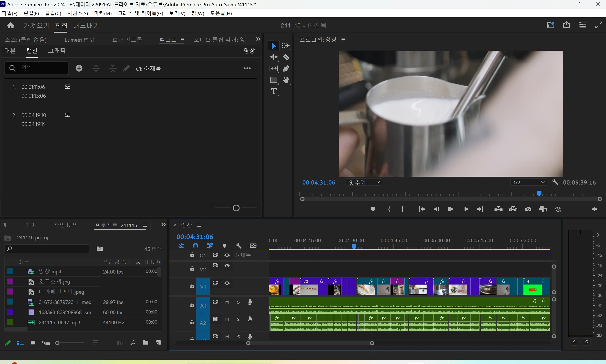The width and height of the screenshot is (606, 364).
Task: Adjust caption panel zoom slider
Action: [236, 208]
